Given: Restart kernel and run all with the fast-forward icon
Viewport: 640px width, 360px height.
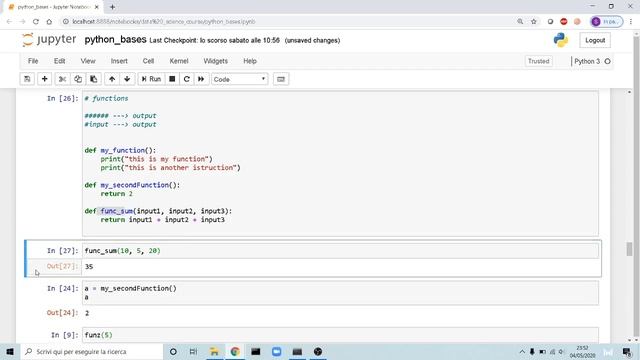Looking at the screenshot, I should [x=201, y=79].
